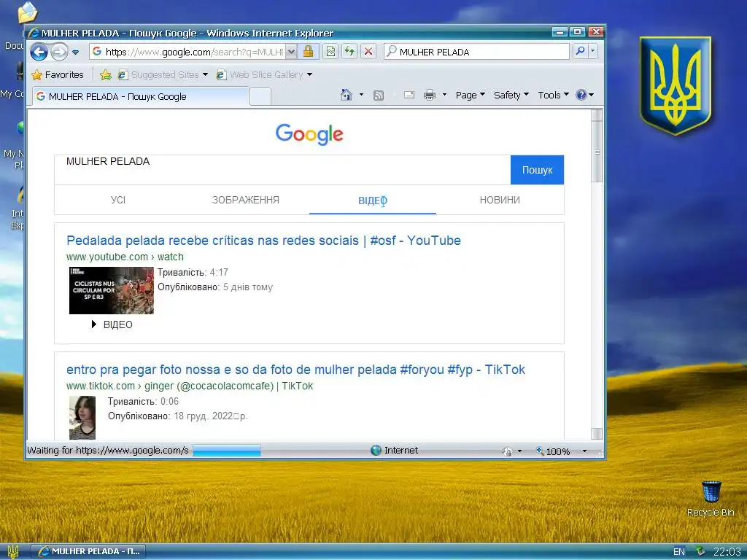Go back with the Back arrow button
747x560 pixels.
[39, 52]
